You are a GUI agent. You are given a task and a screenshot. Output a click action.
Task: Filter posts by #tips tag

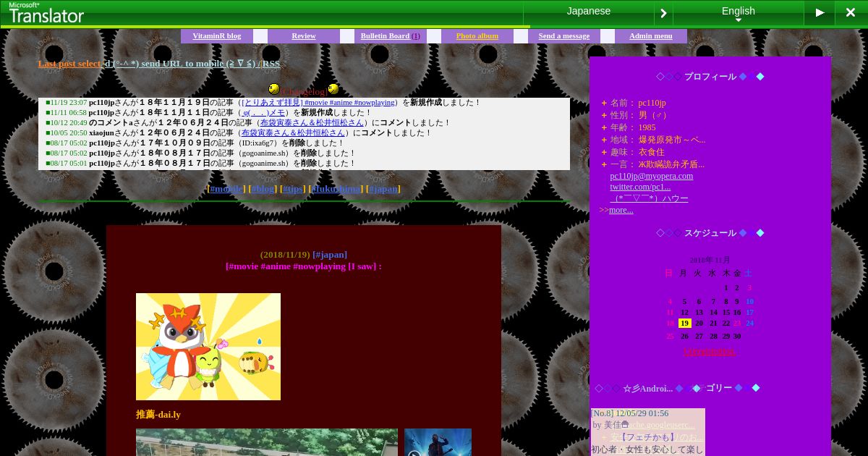coord(293,189)
